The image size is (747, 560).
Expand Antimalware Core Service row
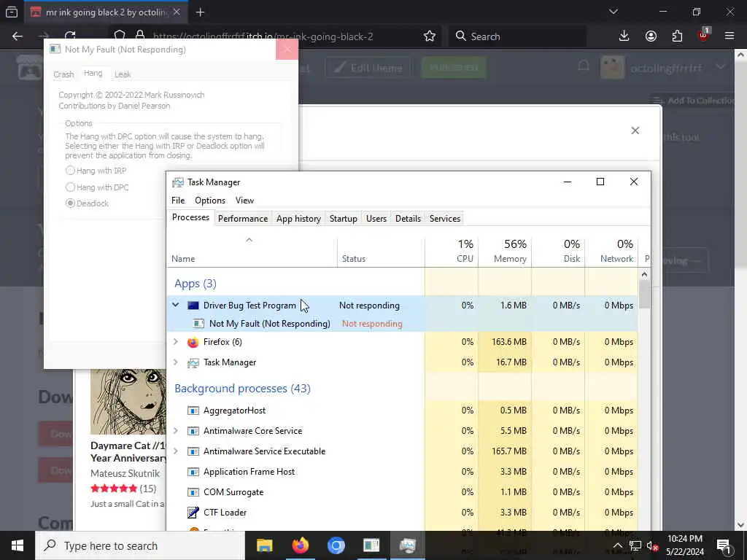click(176, 430)
